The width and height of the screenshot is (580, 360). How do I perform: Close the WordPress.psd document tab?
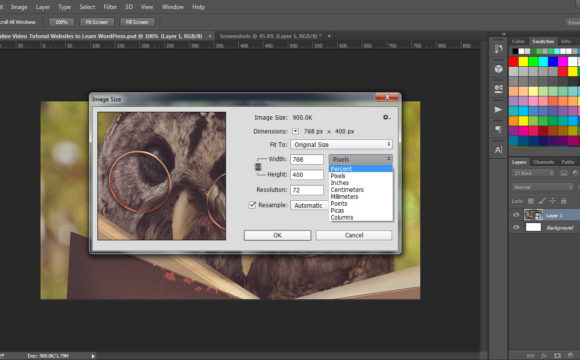tap(210, 36)
